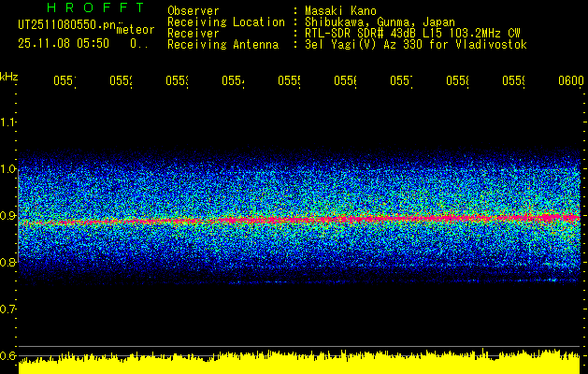Click the kHz axis unit label

click(x=9, y=77)
